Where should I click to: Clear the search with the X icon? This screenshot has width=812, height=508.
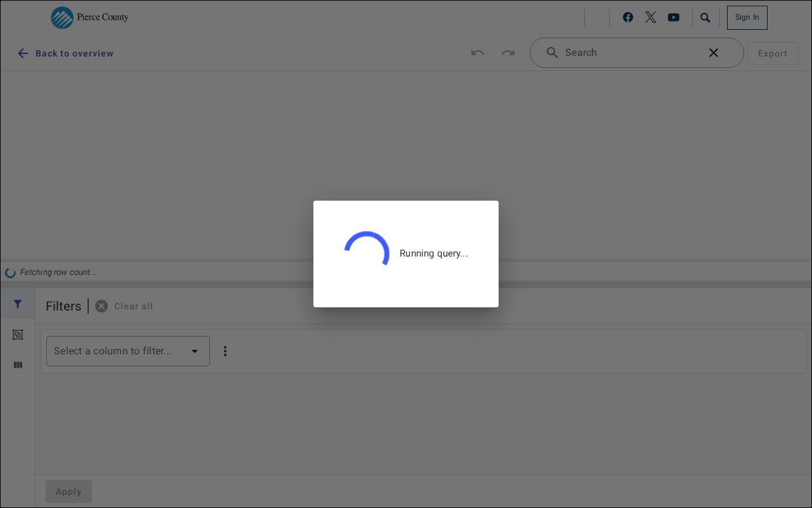[714, 53]
